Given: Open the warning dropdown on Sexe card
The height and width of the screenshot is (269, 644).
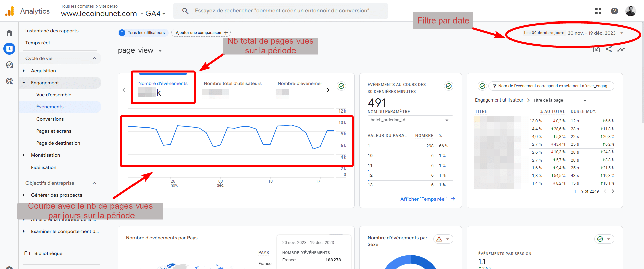Looking at the screenshot, I should (443, 239).
